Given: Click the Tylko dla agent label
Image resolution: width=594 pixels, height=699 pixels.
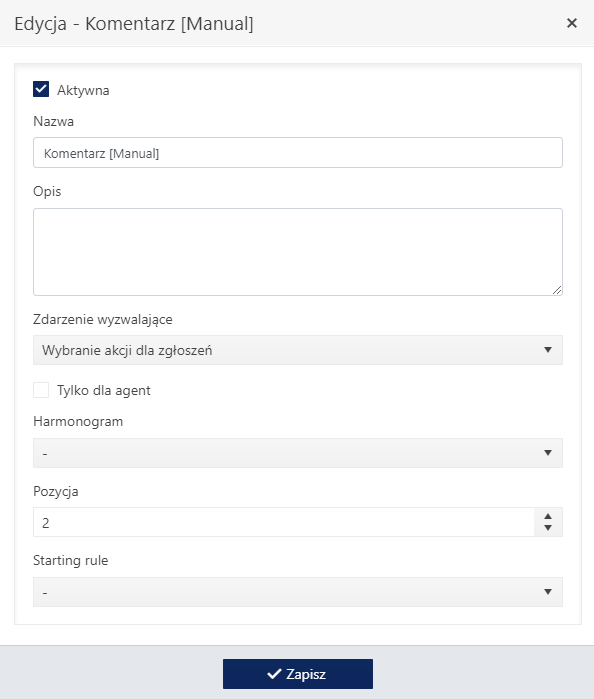Looking at the screenshot, I should (103, 390).
